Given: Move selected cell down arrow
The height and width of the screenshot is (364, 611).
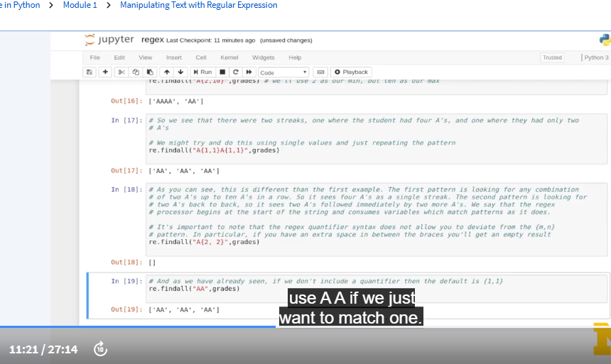Looking at the screenshot, I should pos(180,72).
